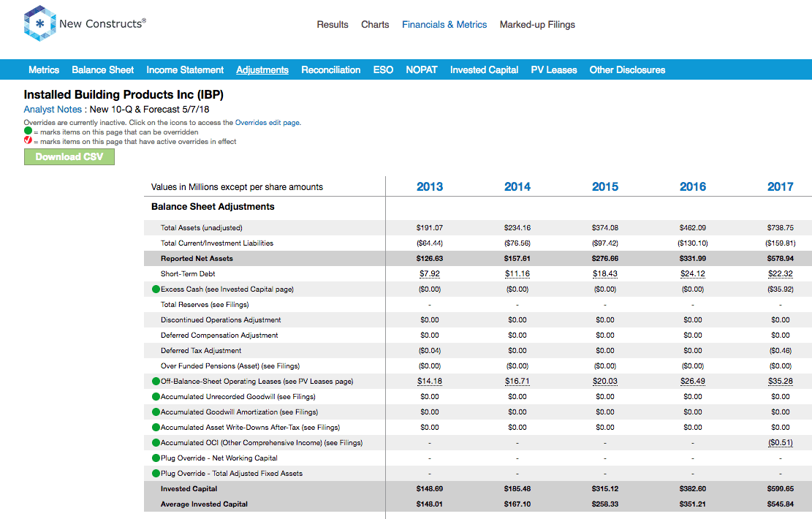Click 2015 operating leases value $20.03
Screen dimensions: 812x519
click(x=605, y=382)
